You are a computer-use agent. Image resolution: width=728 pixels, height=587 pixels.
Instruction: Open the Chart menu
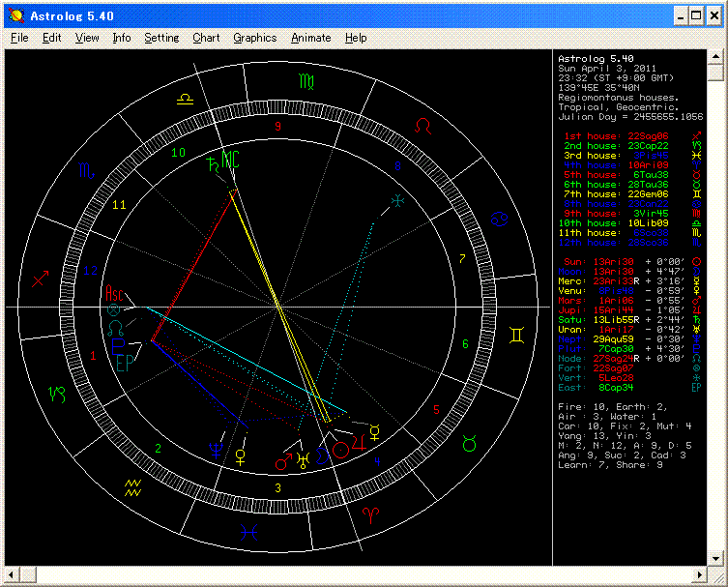(x=206, y=38)
